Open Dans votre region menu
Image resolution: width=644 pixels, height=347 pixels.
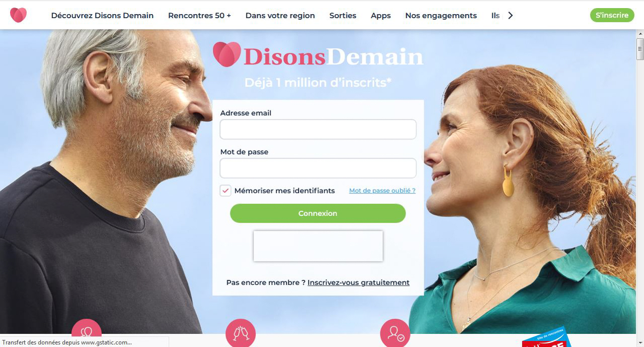click(280, 16)
